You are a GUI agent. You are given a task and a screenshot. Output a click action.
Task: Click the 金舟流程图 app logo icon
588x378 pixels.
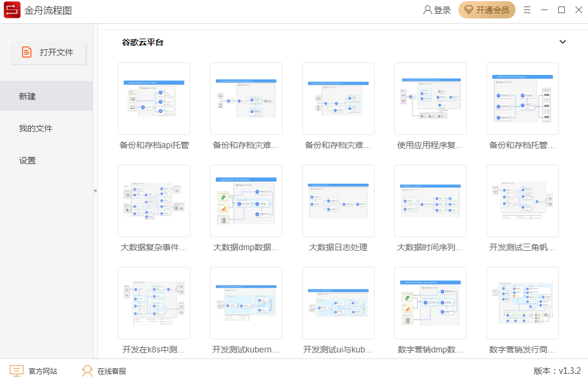[x=12, y=10]
